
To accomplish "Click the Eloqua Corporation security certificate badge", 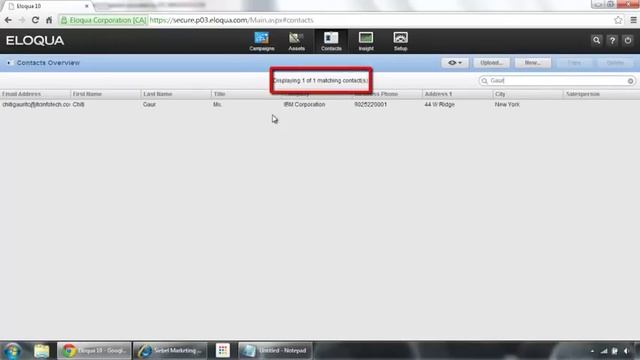I will tap(103, 20).
